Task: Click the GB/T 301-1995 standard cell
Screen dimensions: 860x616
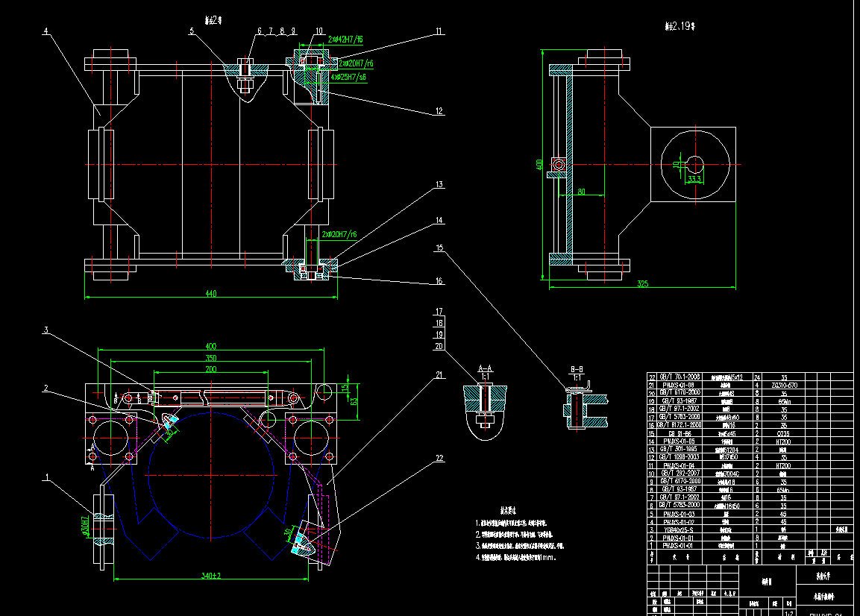Action: click(679, 449)
